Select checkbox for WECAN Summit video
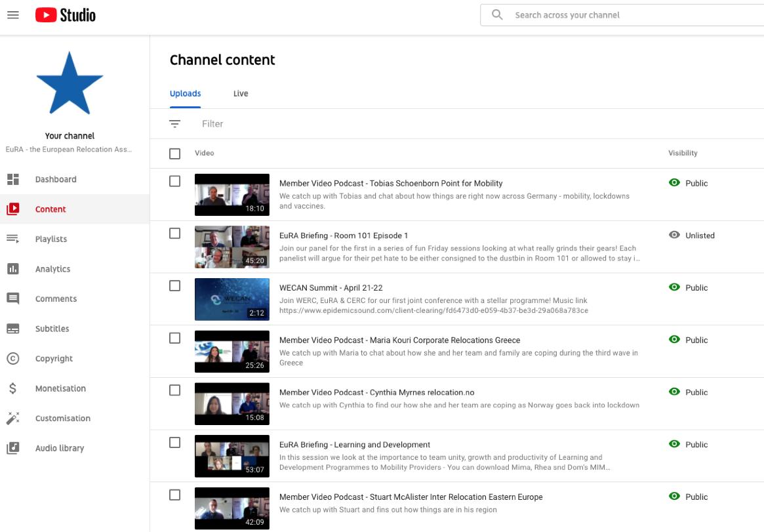Image resolution: width=764 pixels, height=532 pixels. click(x=174, y=285)
